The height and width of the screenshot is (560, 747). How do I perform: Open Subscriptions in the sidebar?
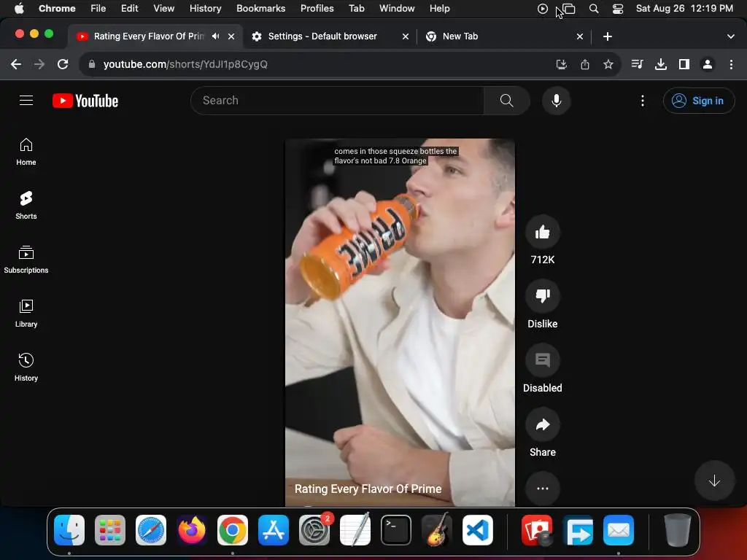point(26,260)
